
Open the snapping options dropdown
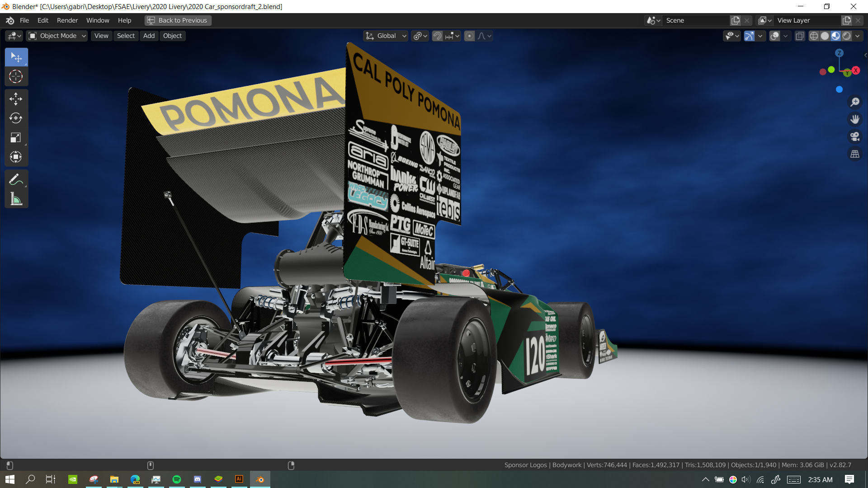452,36
